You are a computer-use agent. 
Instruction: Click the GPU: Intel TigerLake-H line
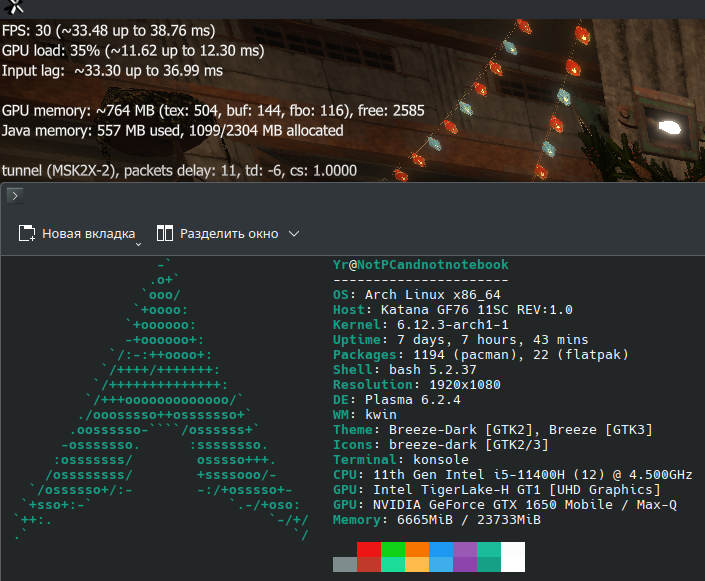[496, 489]
